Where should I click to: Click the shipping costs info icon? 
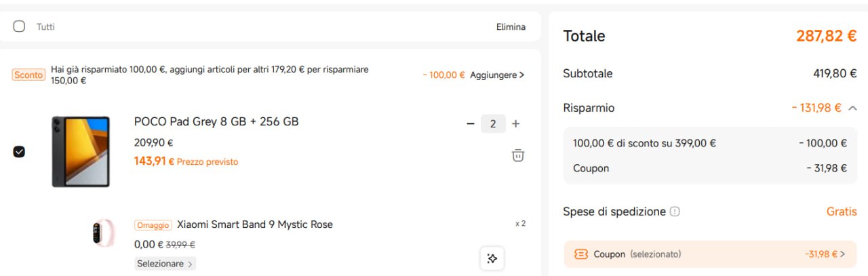pos(675,212)
